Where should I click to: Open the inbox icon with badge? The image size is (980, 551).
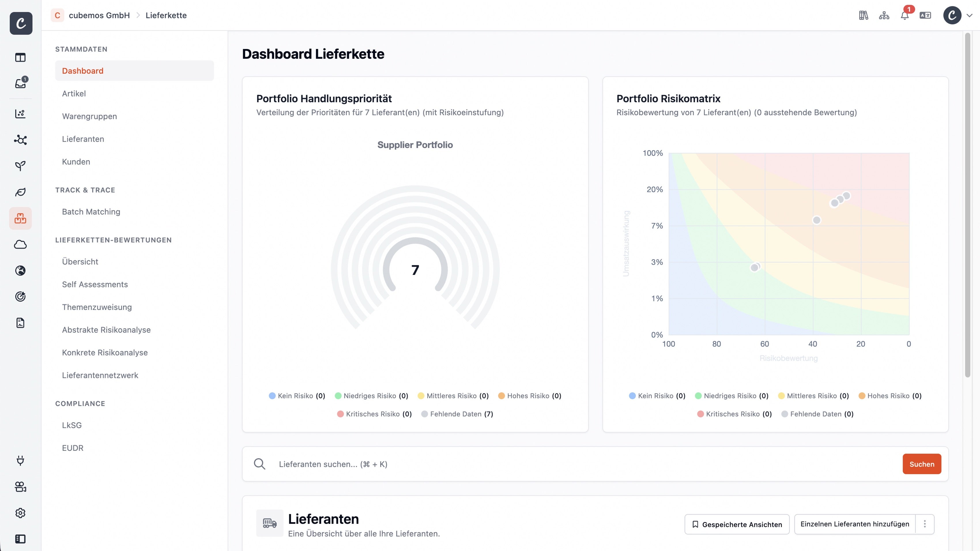pos(20,83)
